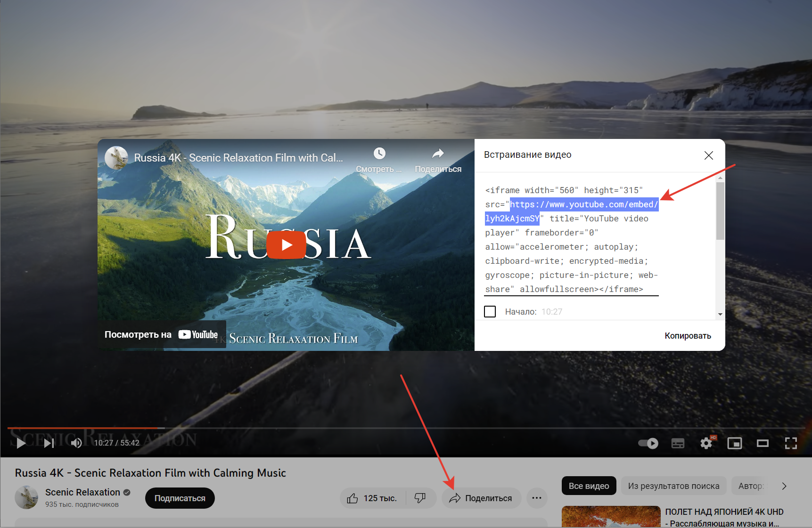Click the Копировать button

(x=688, y=335)
